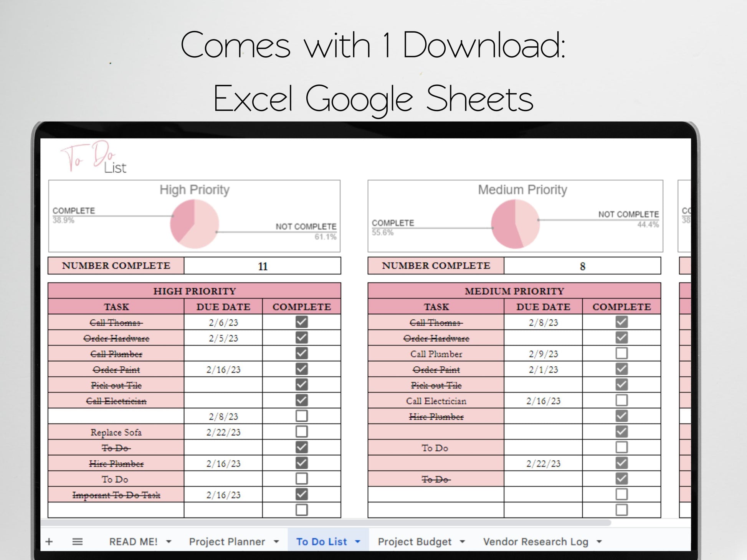Viewport: 747px width, 560px height.
Task: Switch to the Project Budget tab
Action: pyautogui.click(x=414, y=542)
